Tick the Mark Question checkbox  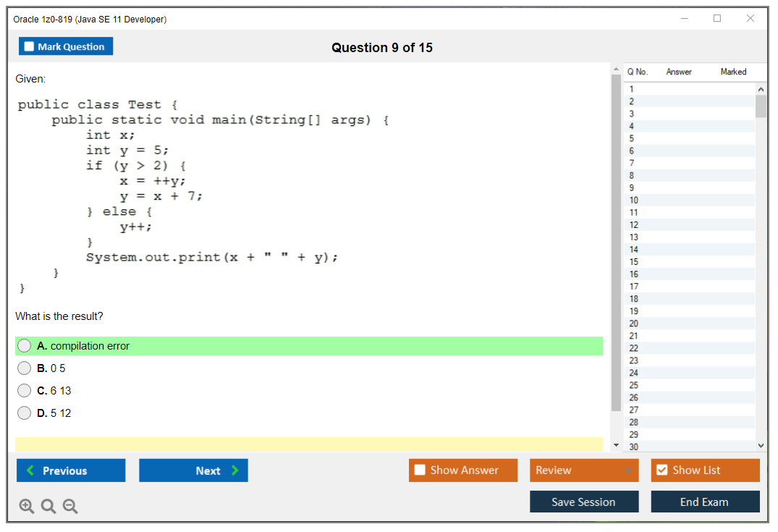point(29,46)
